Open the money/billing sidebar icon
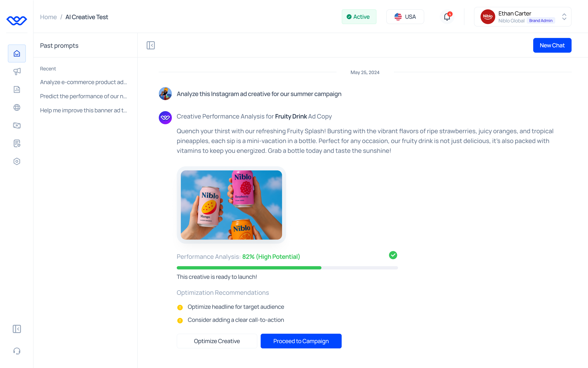The height and width of the screenshot is (368, 588). [x=17, y=125]
